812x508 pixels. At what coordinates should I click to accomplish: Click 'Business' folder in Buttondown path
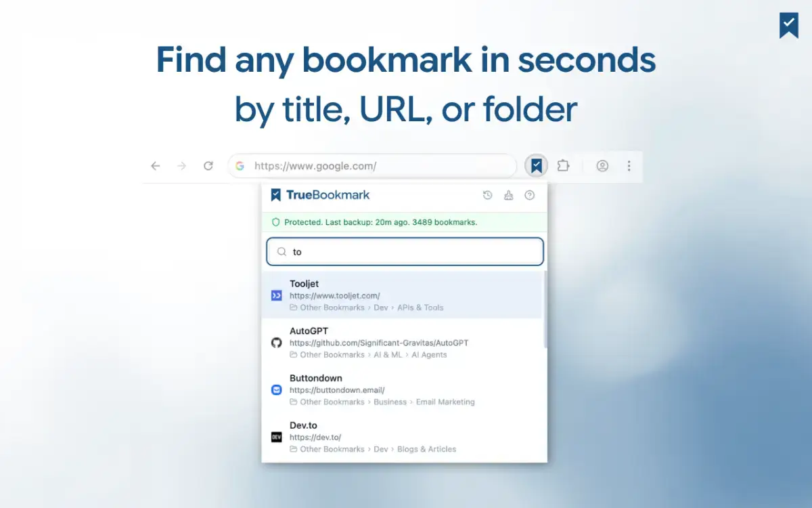(x=390, y=402)
